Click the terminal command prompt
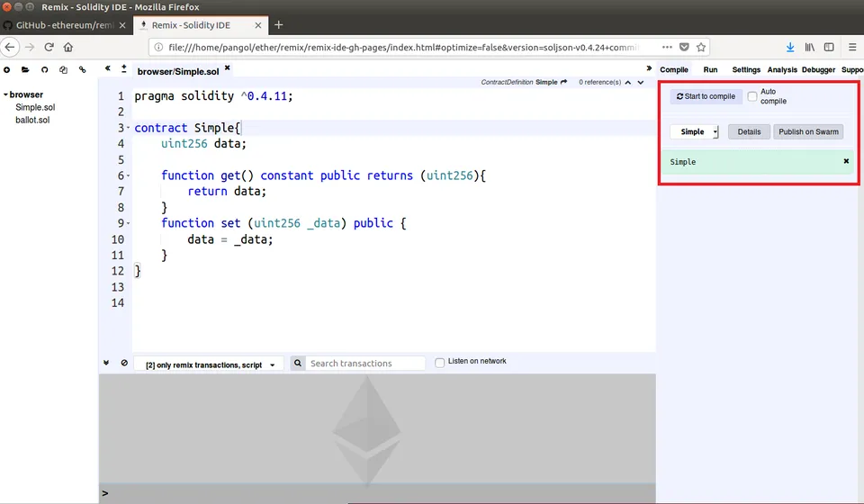 click(x=377, y=493)
